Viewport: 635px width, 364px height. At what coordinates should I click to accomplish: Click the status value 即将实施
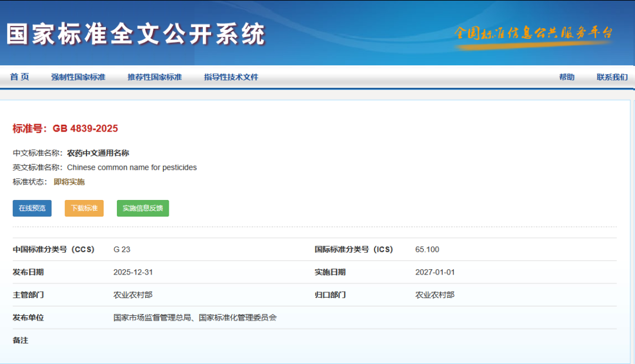[x=69, y=182]
